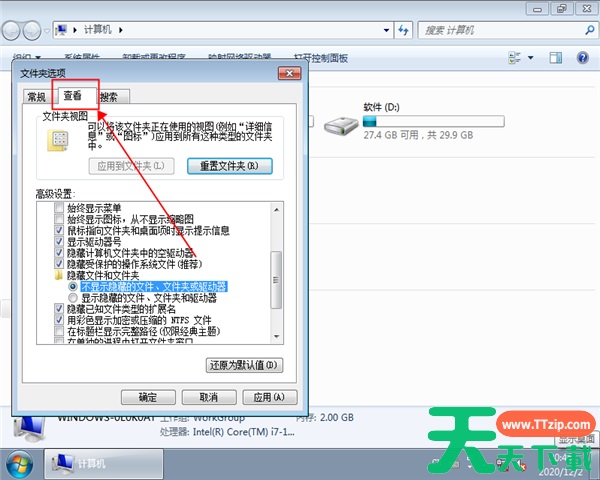This screenshot has height=480, width=600.
Task: Click the preview pane icon
Action: click(556, 59)
